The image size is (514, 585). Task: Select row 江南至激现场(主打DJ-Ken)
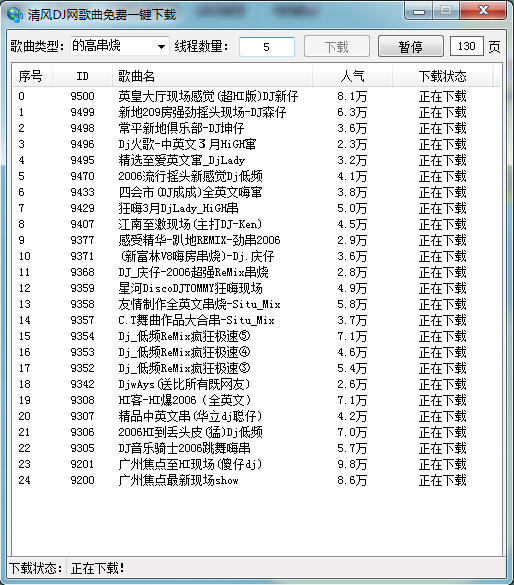pyautogui.click(x=257, y=224)
